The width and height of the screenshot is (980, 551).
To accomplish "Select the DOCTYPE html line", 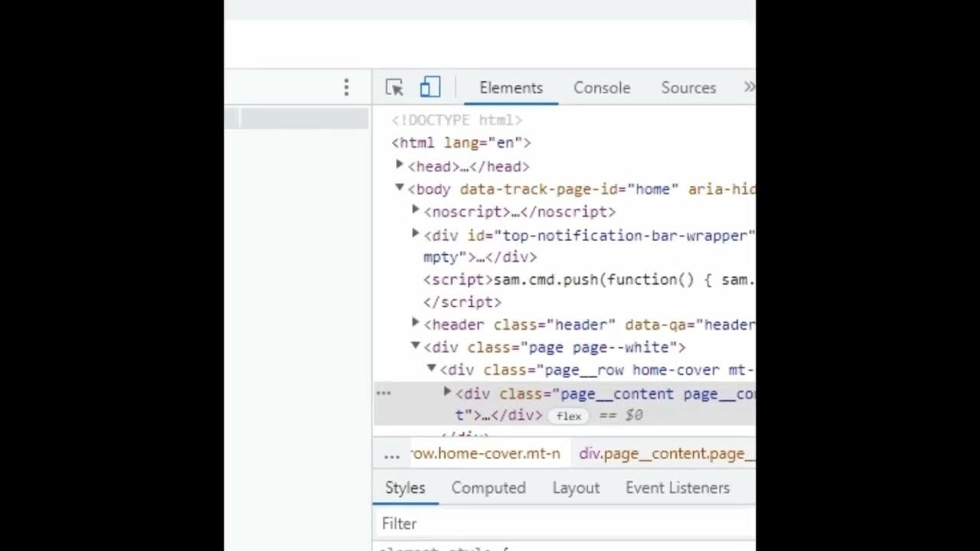I will pos(457,120).
